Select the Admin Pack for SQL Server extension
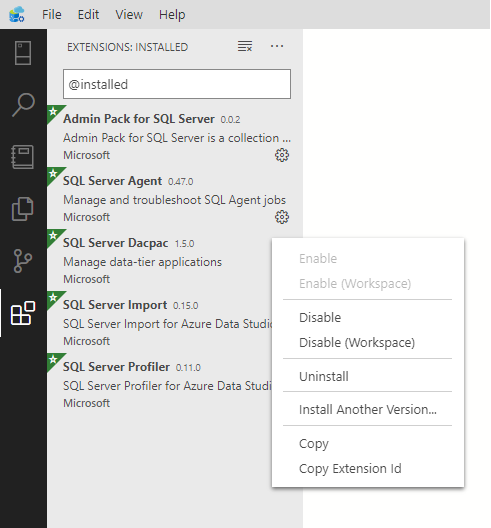Image resolution: width=491 pixels, height=528 pixels. tap(175, 136)
